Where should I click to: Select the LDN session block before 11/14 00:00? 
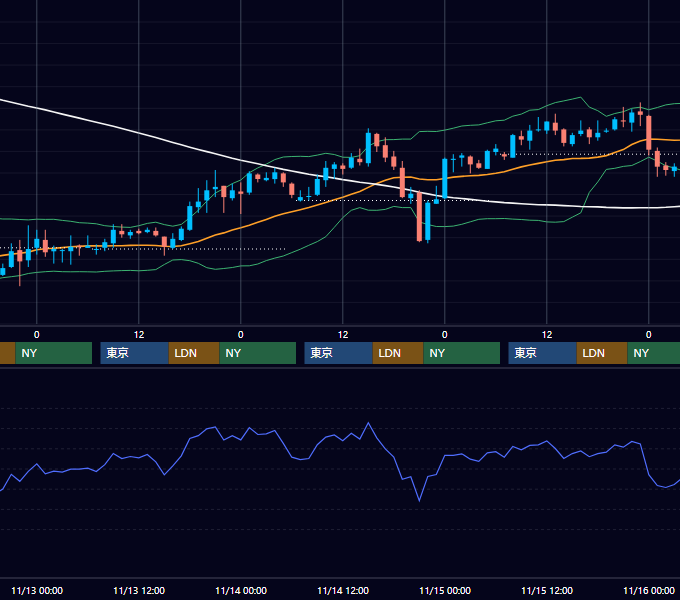[194, 353]
